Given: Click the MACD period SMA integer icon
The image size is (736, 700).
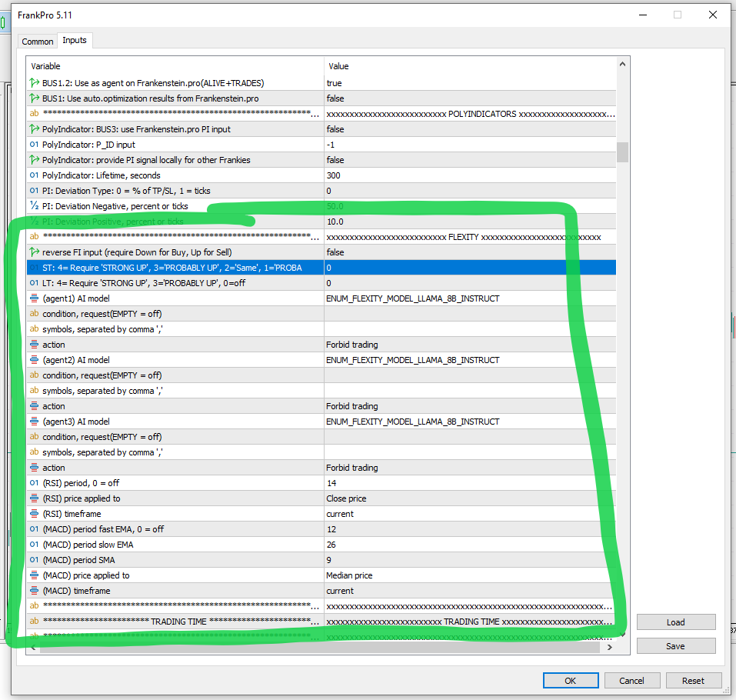Looking at the screenshot, I should point(35,560).
